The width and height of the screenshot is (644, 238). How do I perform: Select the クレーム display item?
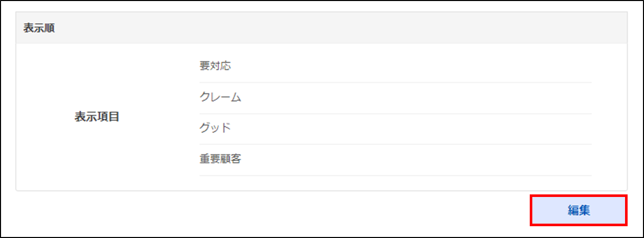220,97
